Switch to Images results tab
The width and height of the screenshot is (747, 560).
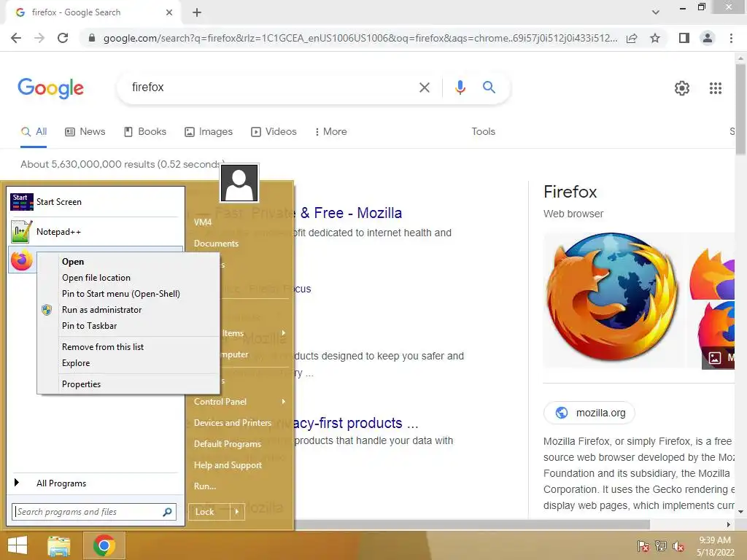coord(209,132)
